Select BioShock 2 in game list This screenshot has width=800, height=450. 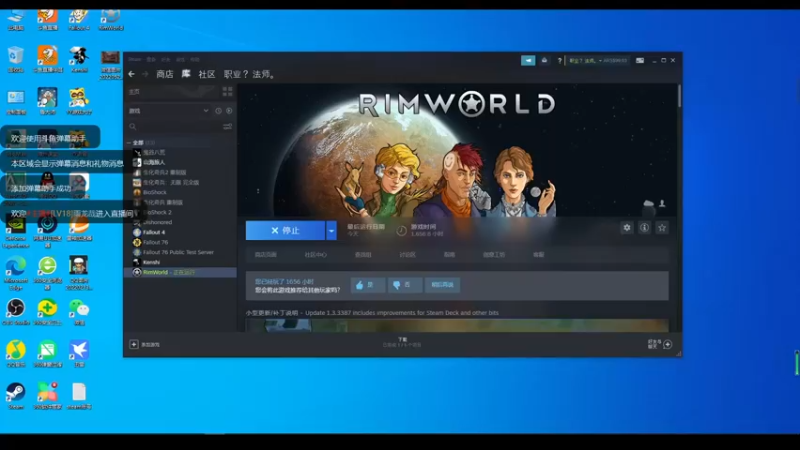(x=157, y=212)
